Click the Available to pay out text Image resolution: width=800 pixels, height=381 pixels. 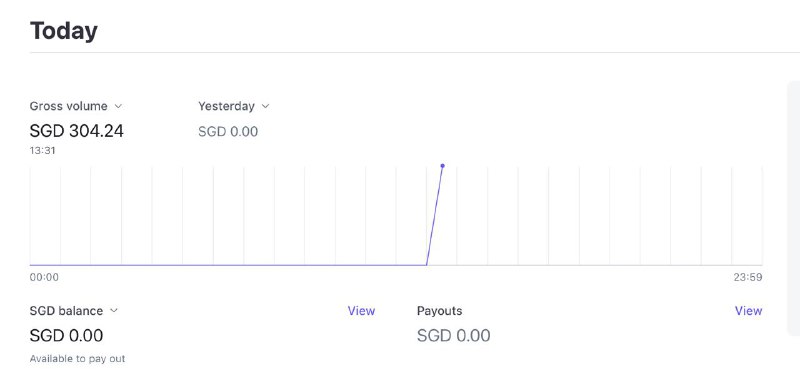(77, 359)
